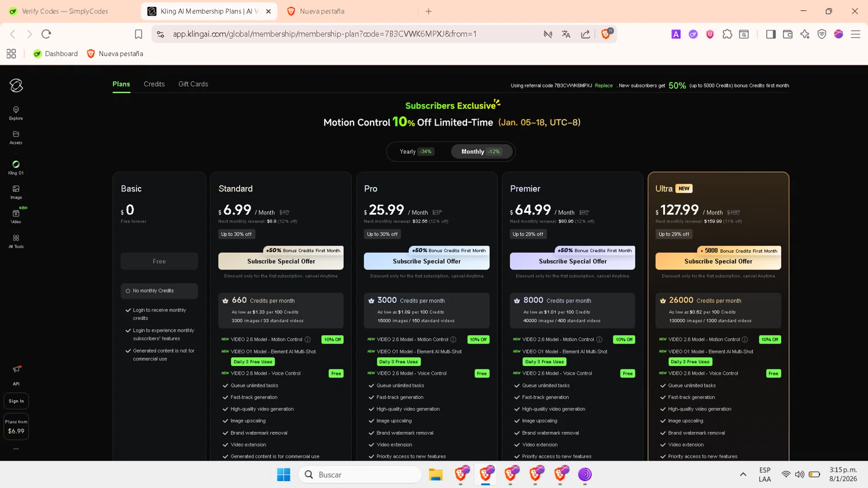Open All Tools in the sidebar
Viewport: 868px width, 488px height.
coord(16,241)
